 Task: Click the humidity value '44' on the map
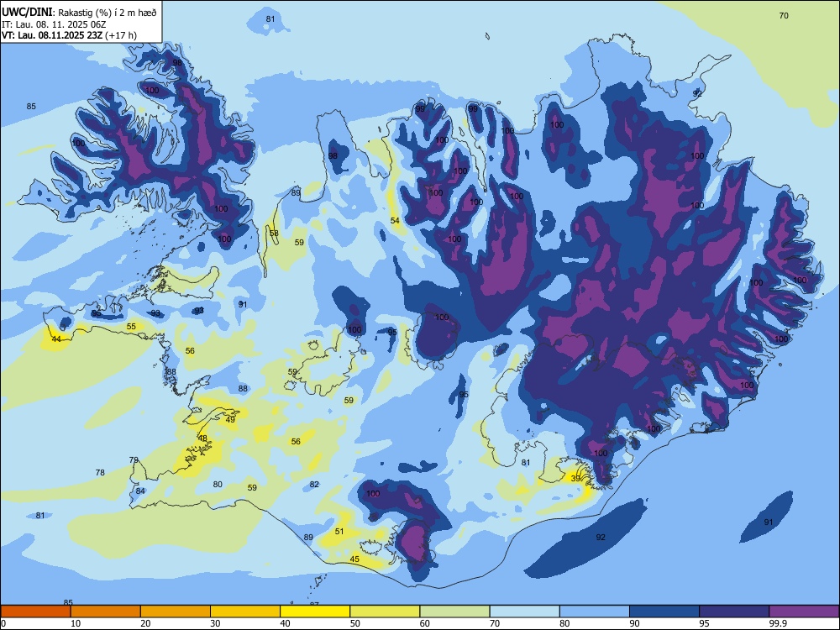pos(56,339)
